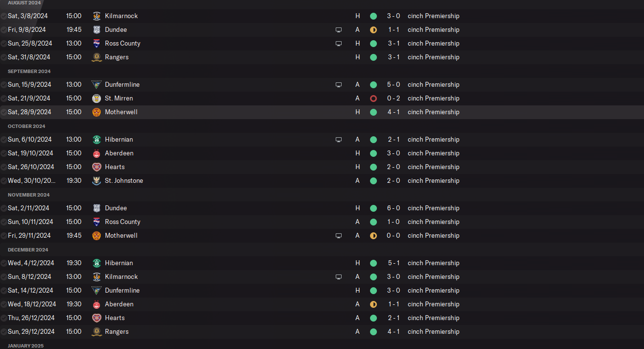Click the St. Mirren club badge
644x349 pixels.
[x=97, y=99]
